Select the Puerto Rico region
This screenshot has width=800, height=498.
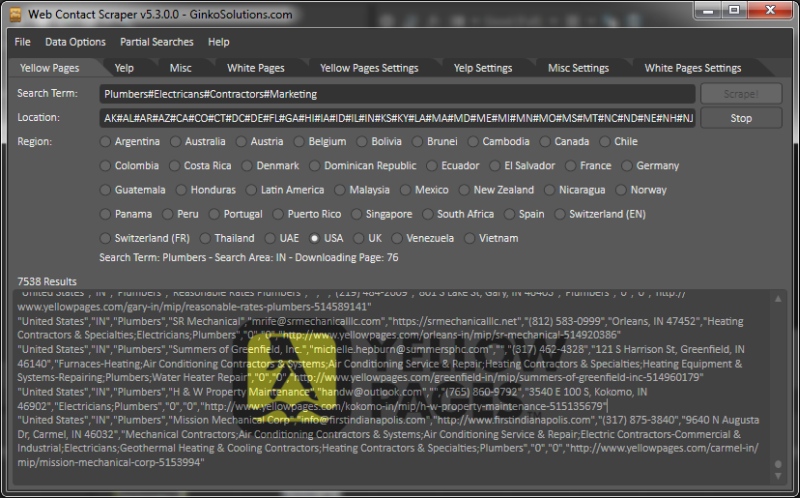point(307,214)
